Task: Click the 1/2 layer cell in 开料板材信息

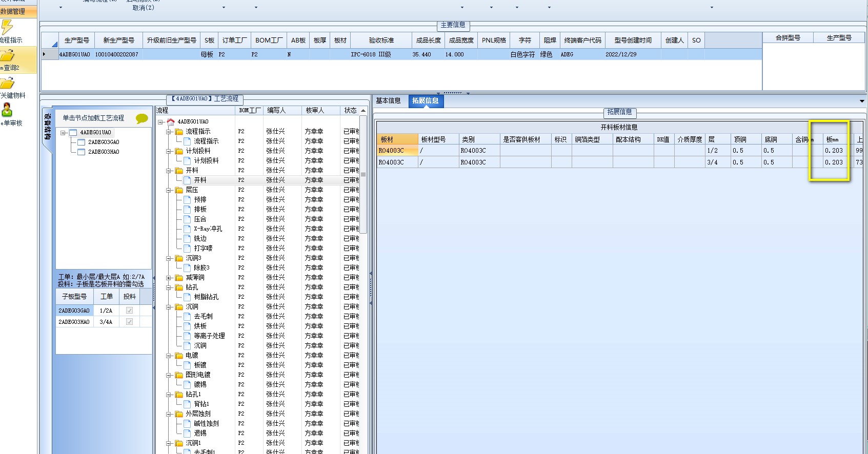Action: coord(718,151)
